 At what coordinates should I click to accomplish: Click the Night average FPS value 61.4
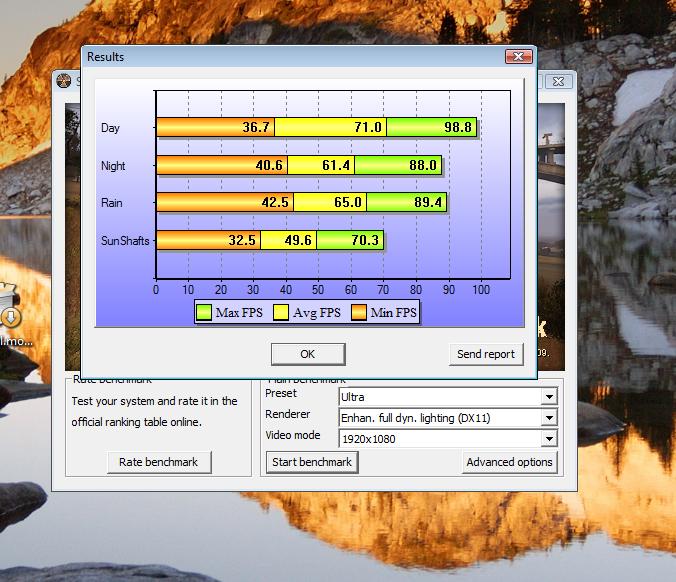(336, 165)
